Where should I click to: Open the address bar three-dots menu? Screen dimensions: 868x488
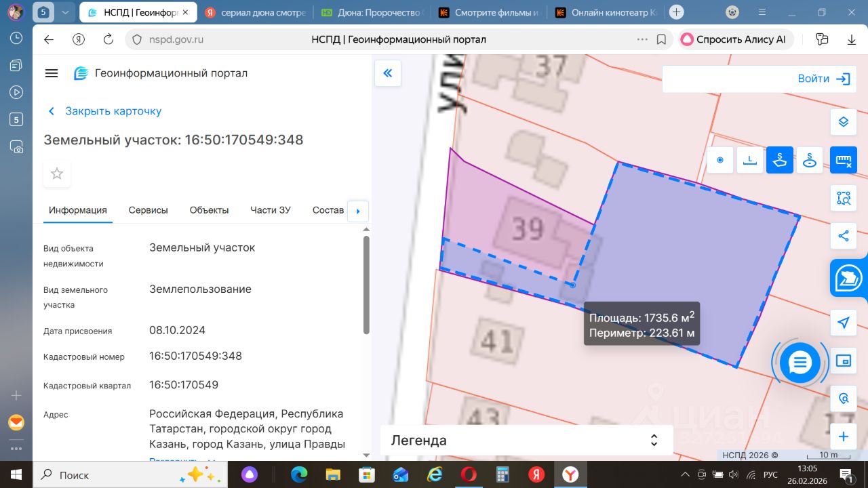[642, 39]
